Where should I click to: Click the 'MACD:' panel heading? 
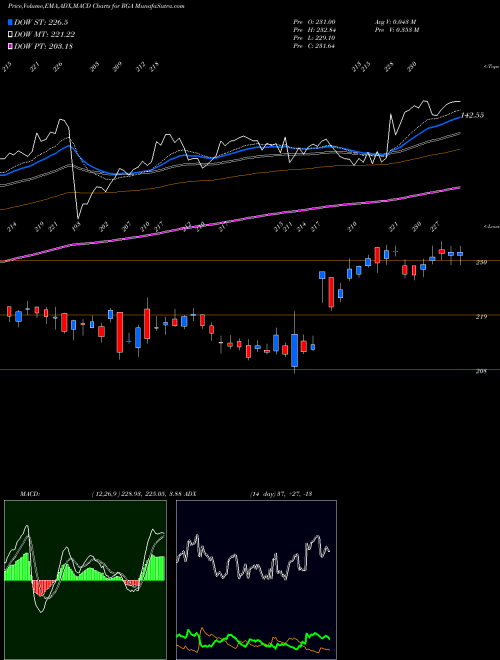29,494
